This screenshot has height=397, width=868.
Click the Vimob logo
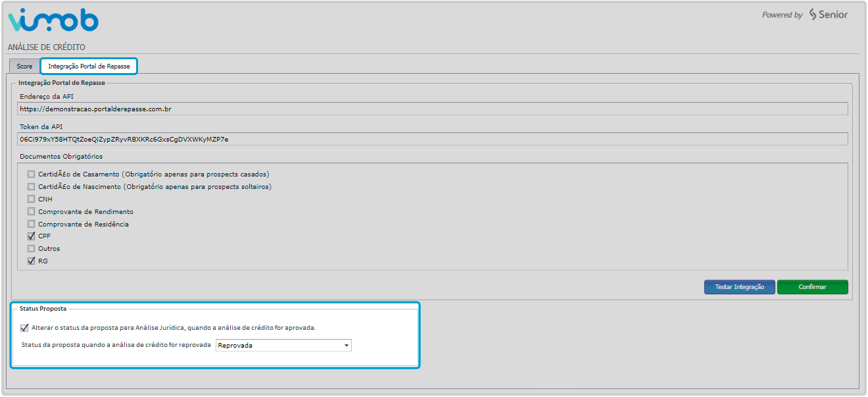(53, 20)
